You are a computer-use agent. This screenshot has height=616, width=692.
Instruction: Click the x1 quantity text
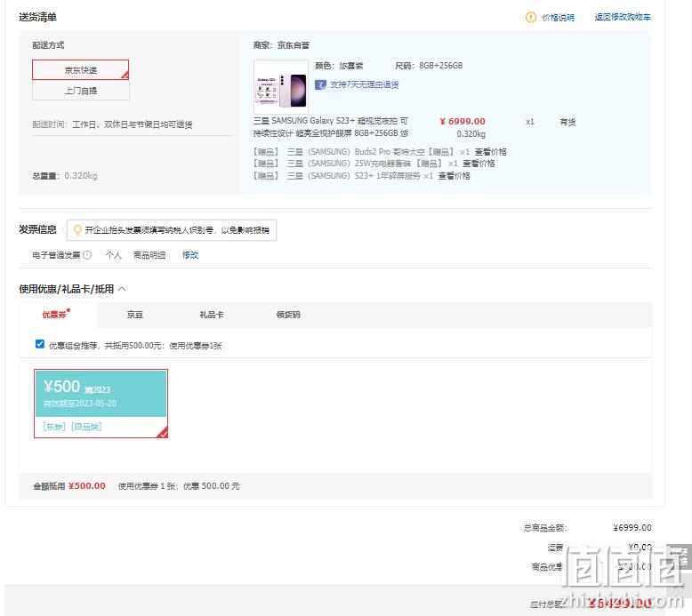click(x=529, y=122)
